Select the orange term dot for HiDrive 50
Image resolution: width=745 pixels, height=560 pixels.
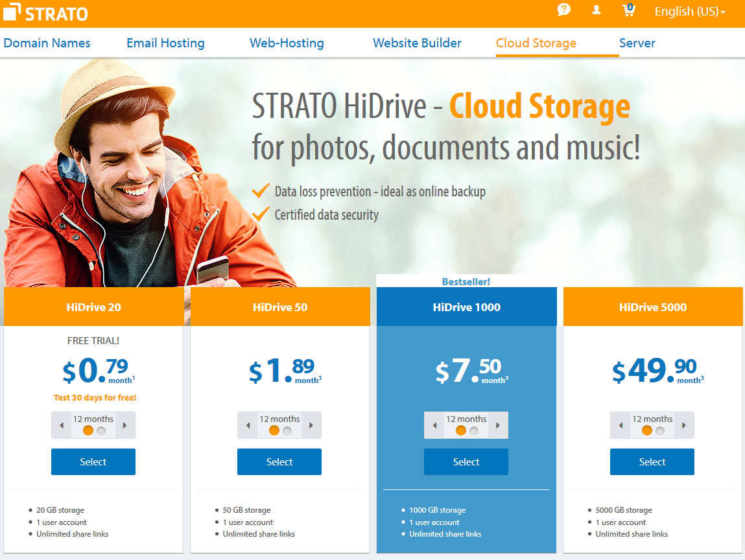click(274, 431)
